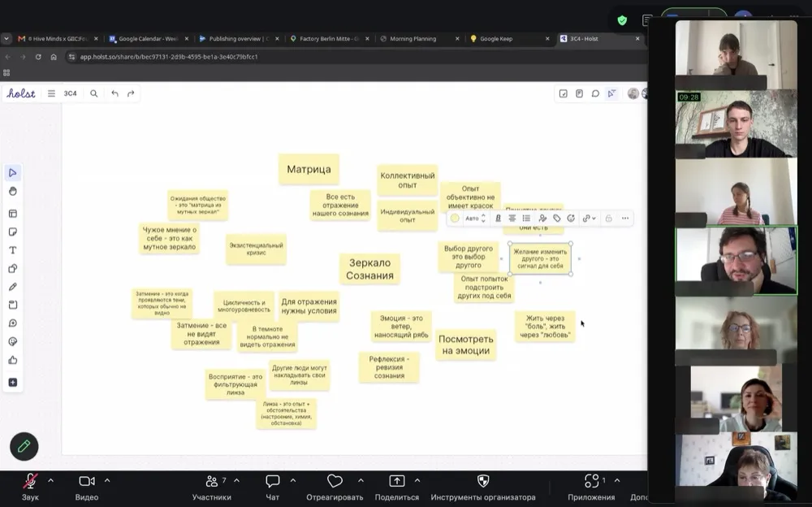
Task: Open the sticker emoji tool
Action: tap(13, 341)
